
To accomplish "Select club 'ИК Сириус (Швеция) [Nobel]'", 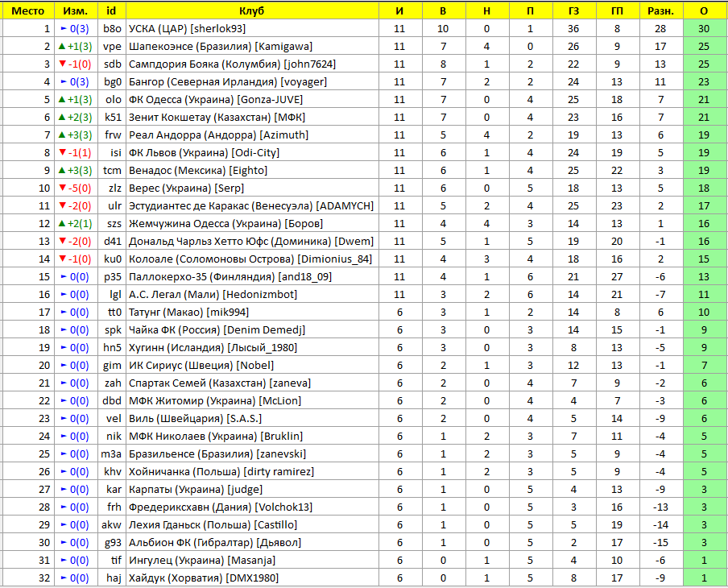I will [201, 365].
